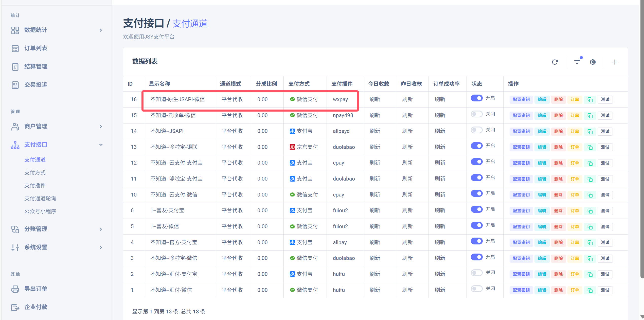The height and width of the screenshot is (320, 644).
Task: Click the 结算管理 sidebar icon
Action: pyautogui.click(x=15, y=67)
